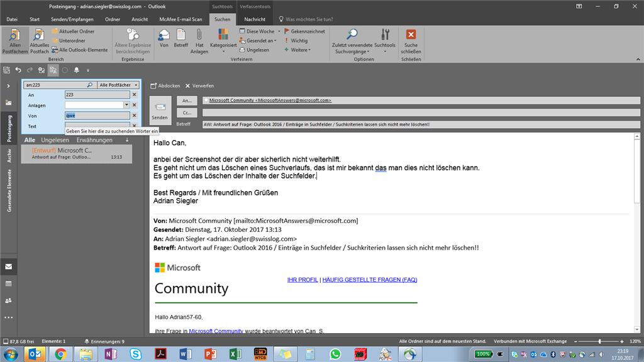Toggle the Ungelesen ribbon filter
Screen dimensions: 644x362
(254, 50)
